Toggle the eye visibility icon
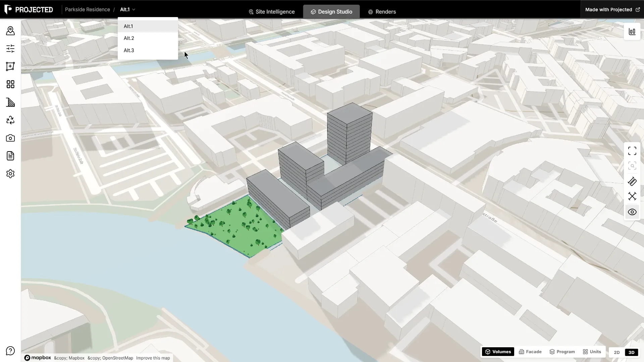644x362 pixels. pyautogui.click(x=632, y=212)
